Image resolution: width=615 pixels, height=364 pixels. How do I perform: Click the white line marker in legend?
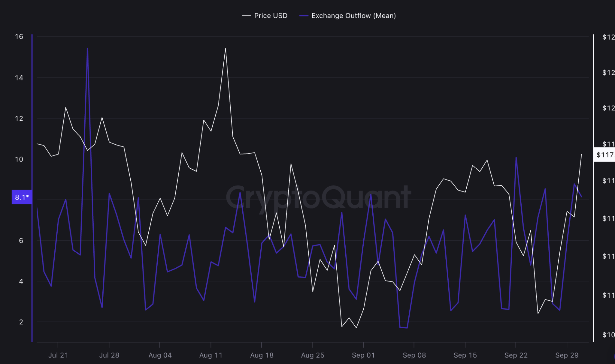(247, 16)
